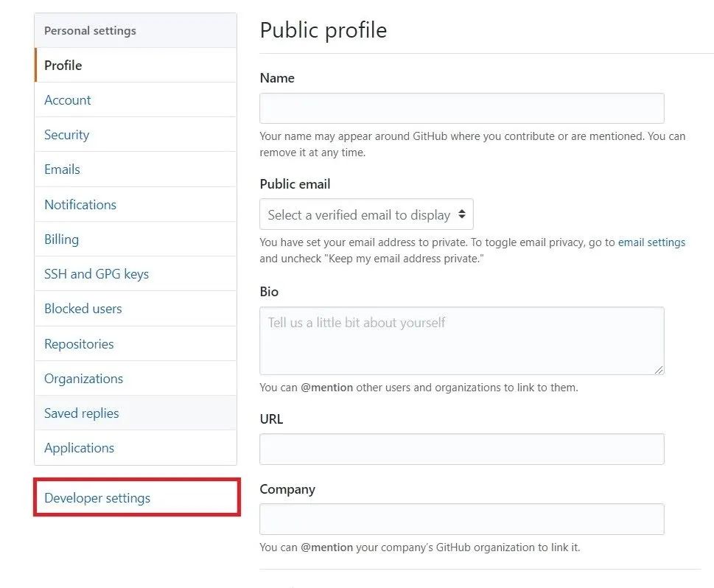
Task: Click the URL input field
Action: coord(462,449)
